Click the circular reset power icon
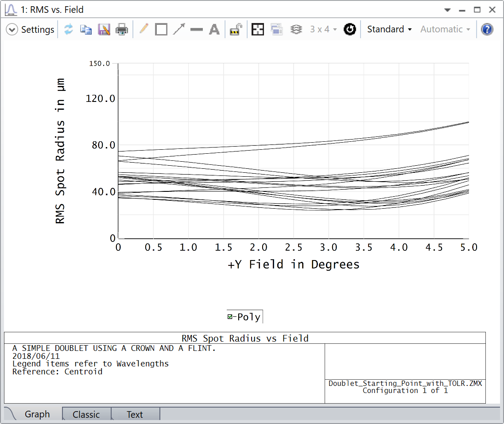Screen dimensions: 504x424 pyautogui.click(x=350, y=29)
